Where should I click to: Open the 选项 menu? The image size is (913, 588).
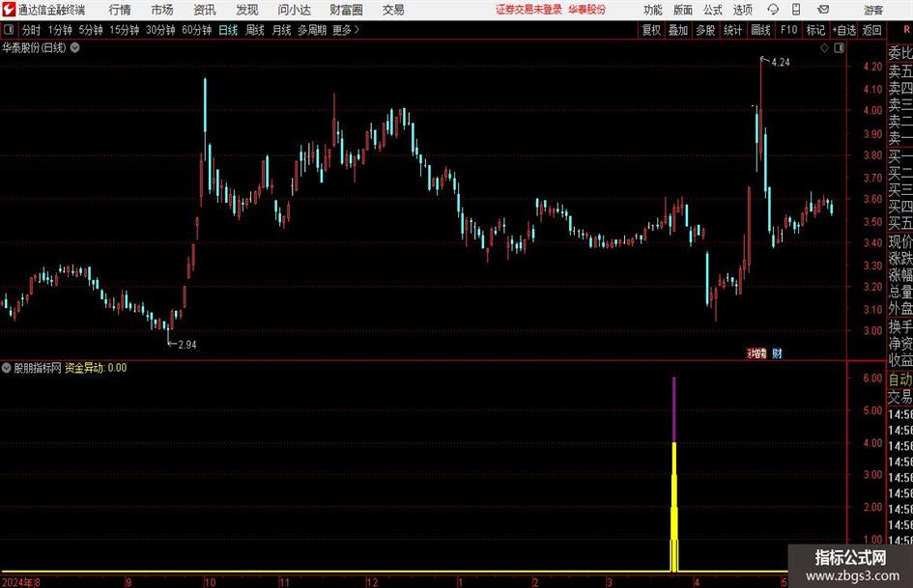742,10
